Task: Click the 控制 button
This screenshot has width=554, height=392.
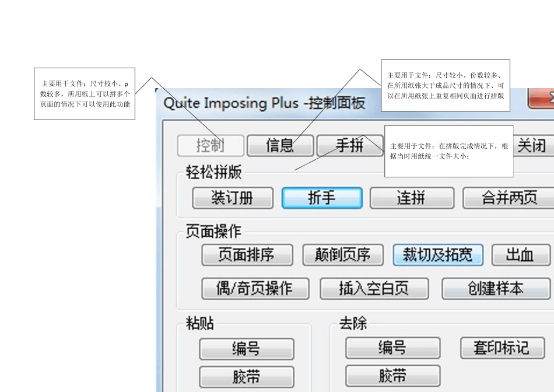Action: click(x=211, y=145)
